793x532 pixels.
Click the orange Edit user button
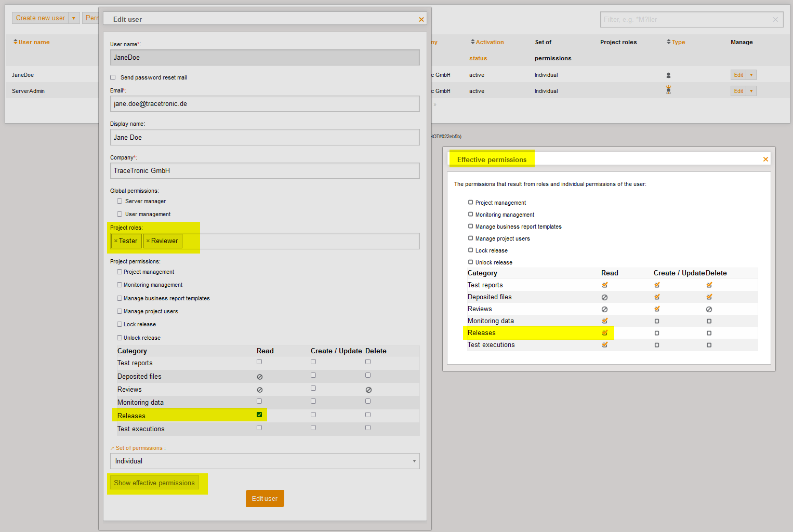pos(265,498)
